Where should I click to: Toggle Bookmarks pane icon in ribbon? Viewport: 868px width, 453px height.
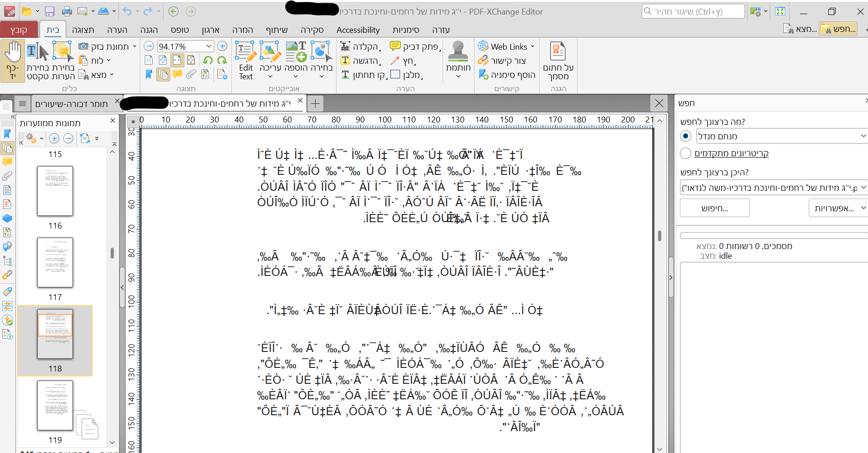point(149,74)
